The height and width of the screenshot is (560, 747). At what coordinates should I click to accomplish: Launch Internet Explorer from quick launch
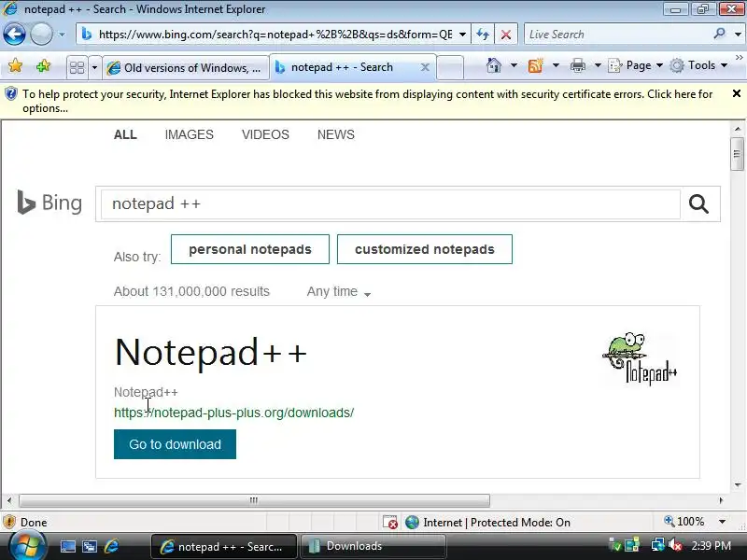111,546
